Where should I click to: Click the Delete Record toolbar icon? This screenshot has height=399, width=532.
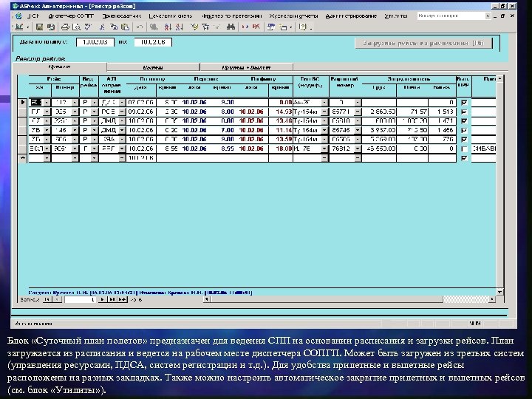tap(256, 27)
